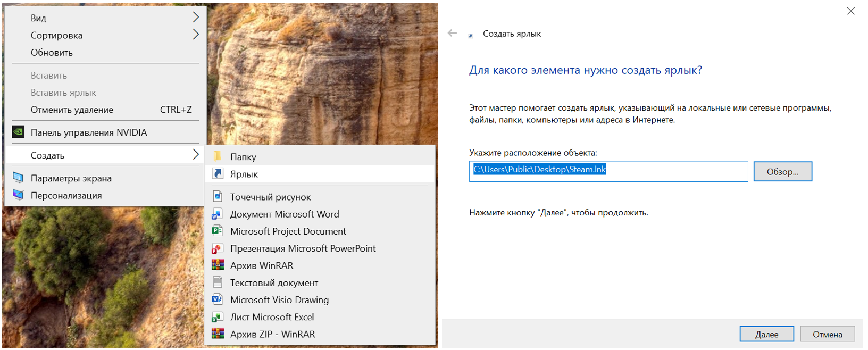Click the Архив WinRAR icon
Image resolution: width=868 pixels, height=350 pixels.
pos(218,265)
